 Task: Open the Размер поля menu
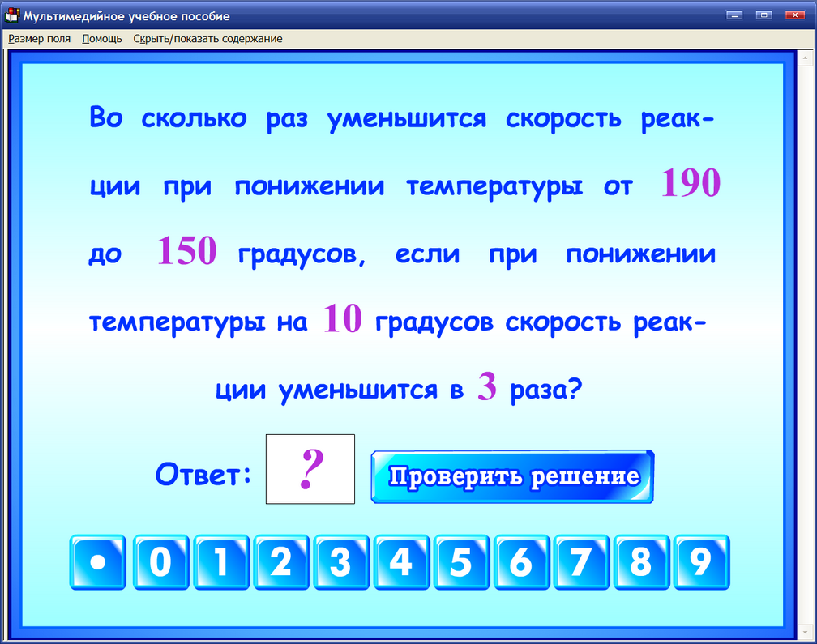click(39, 38)
